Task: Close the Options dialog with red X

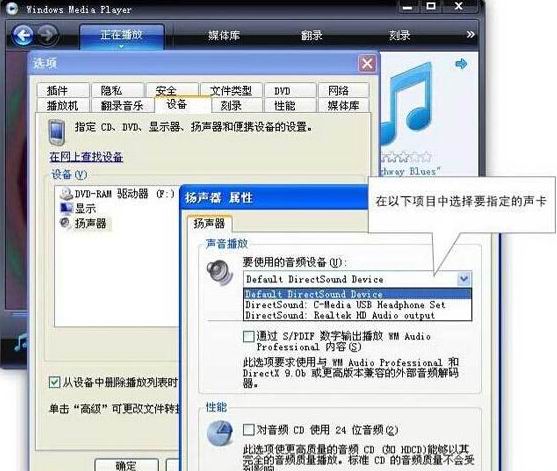Action: click(x=367, y=64)
